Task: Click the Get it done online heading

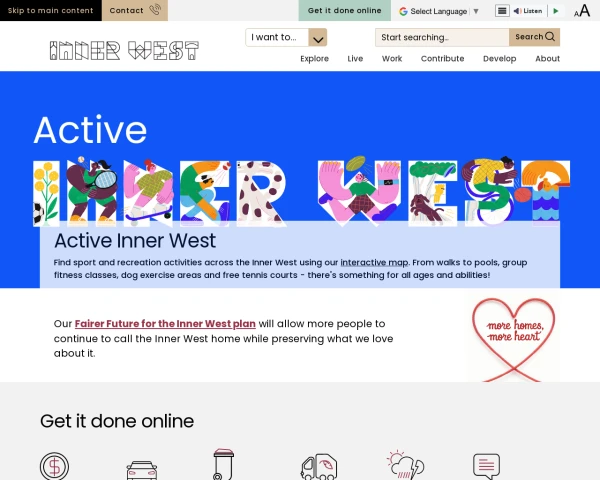Action: click(117, 421)
